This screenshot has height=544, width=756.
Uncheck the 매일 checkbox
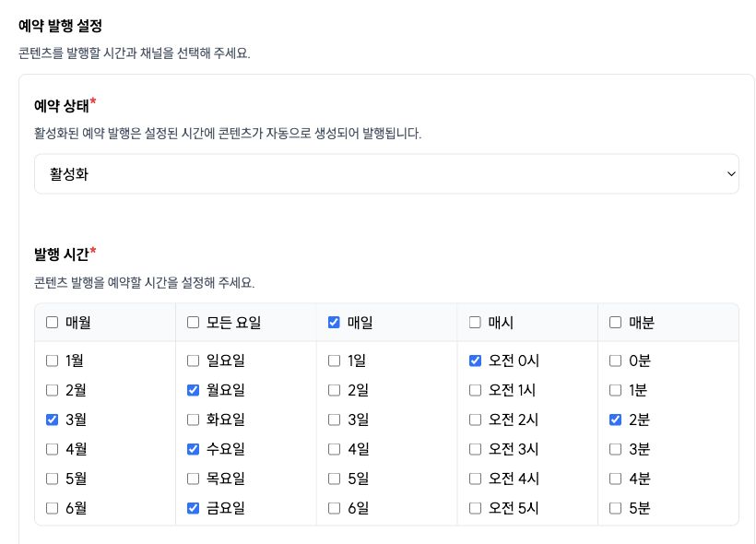334,322
